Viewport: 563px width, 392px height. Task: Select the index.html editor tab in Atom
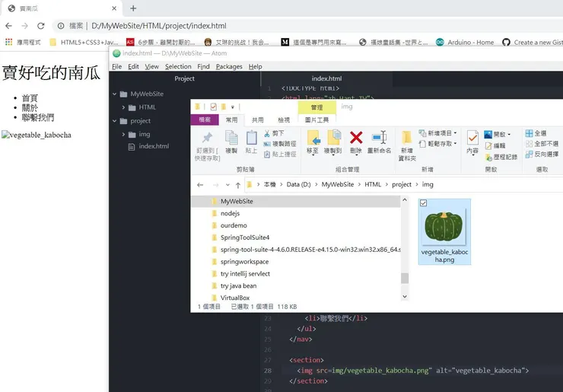coord(326,78)
